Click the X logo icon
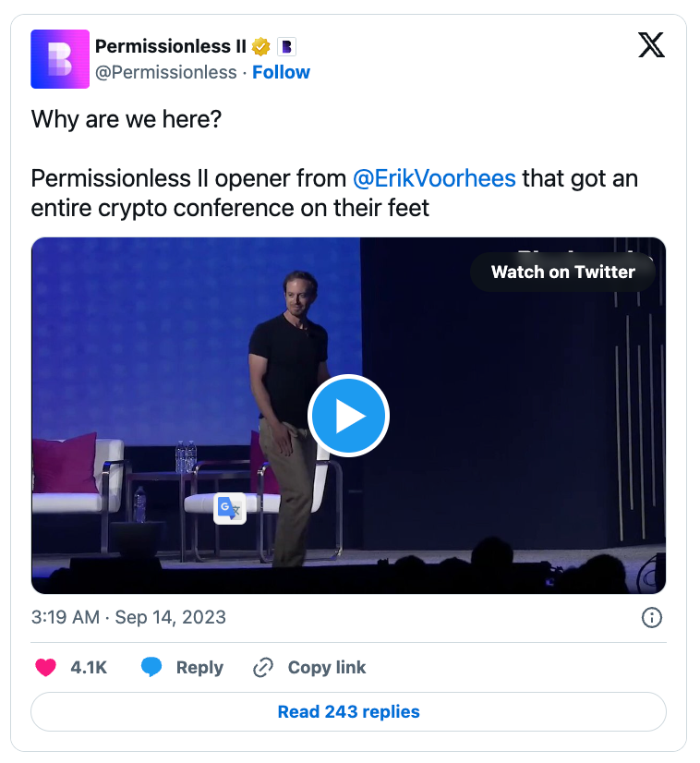700x763 pixels. (651, 46)
